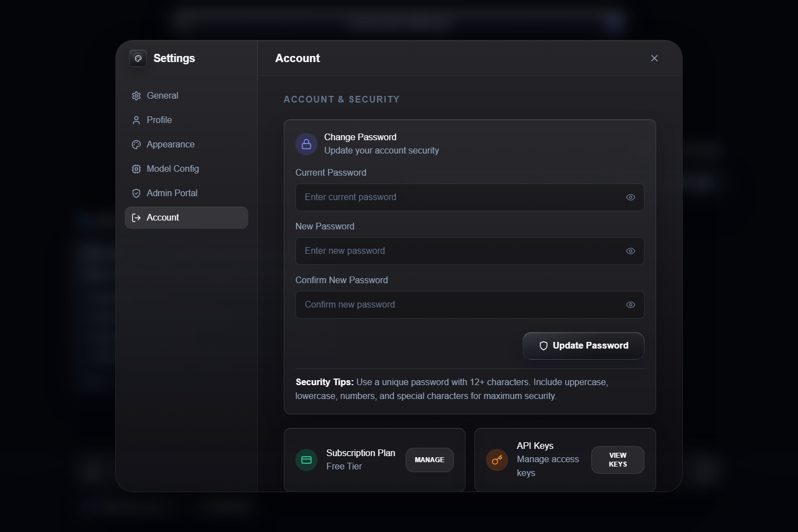Click the Account logout-arrow icon
This screenshot has height=532, width=798.
(x=136, y=218)
